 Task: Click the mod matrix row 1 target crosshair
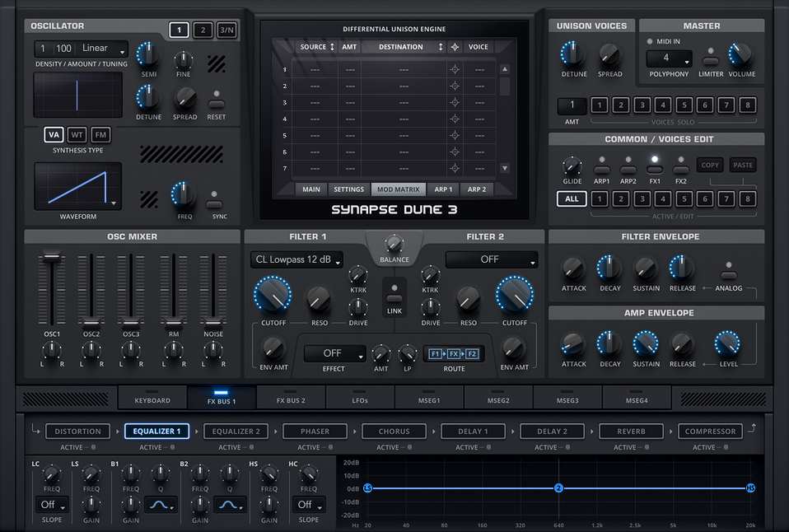(455, 69)
